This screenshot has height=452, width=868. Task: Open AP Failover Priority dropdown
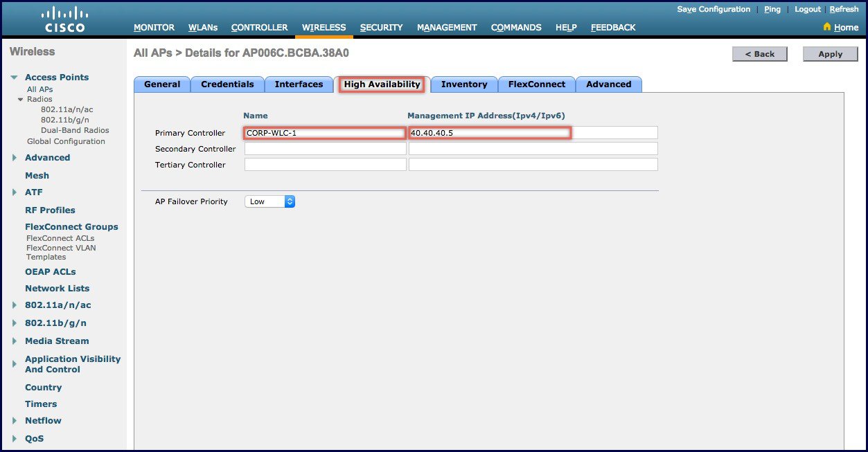269,201
